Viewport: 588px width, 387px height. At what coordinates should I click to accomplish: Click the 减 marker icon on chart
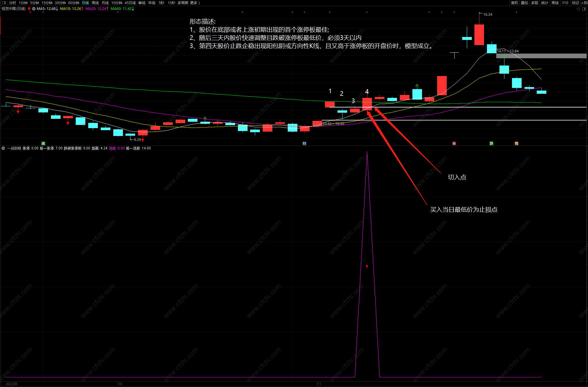[x=43, y=143]
